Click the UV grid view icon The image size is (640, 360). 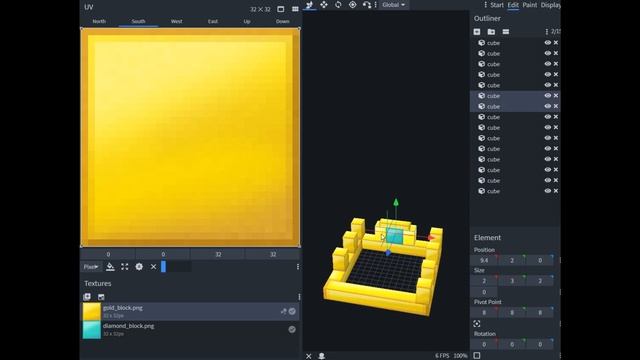tap(295, 9)
